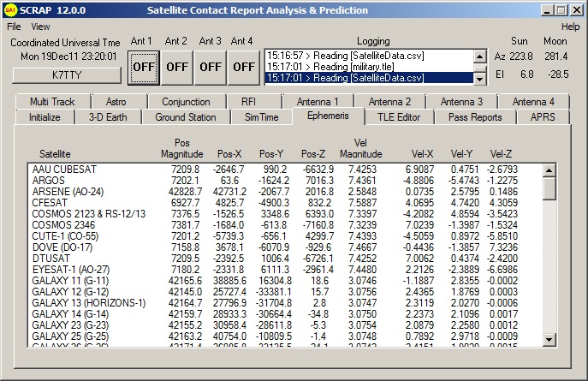Select log entry Reading [military.tle]

[370, 67]
